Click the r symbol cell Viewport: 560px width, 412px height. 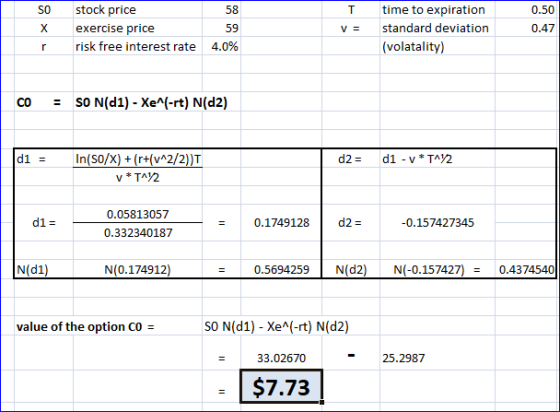pos(44,47)
